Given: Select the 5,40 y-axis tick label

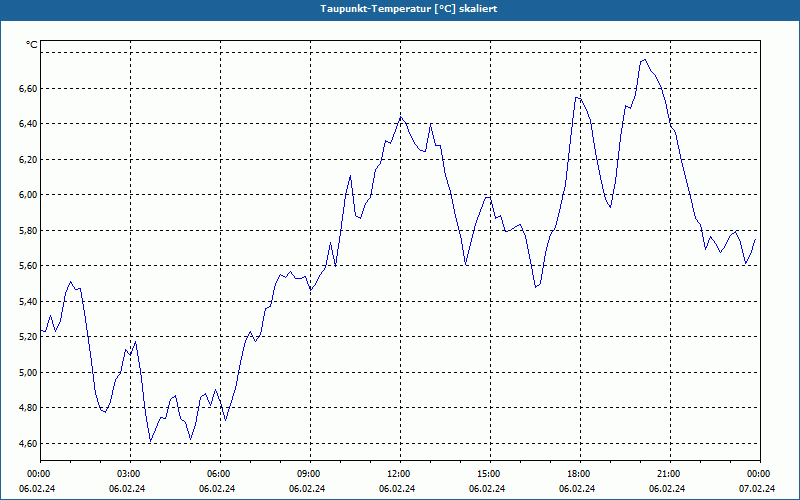Looking at the screenshot, I should (x=28, y=302).
